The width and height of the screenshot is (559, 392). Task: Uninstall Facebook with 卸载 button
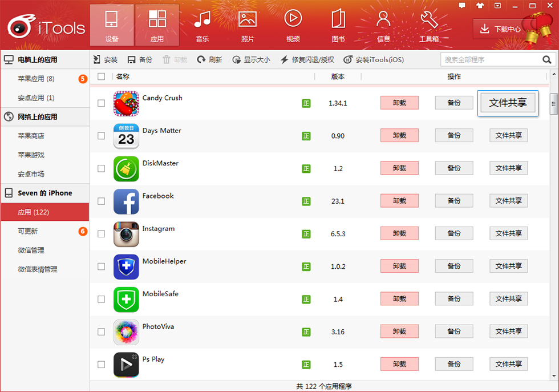(x=400, y=201)
